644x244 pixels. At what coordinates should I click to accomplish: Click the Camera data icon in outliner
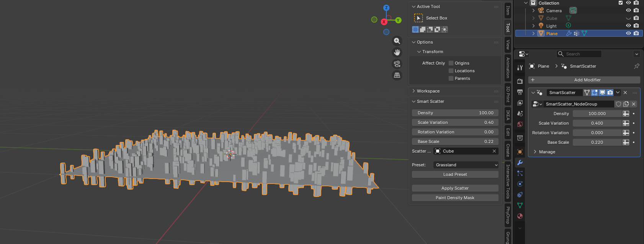(573, 10)
